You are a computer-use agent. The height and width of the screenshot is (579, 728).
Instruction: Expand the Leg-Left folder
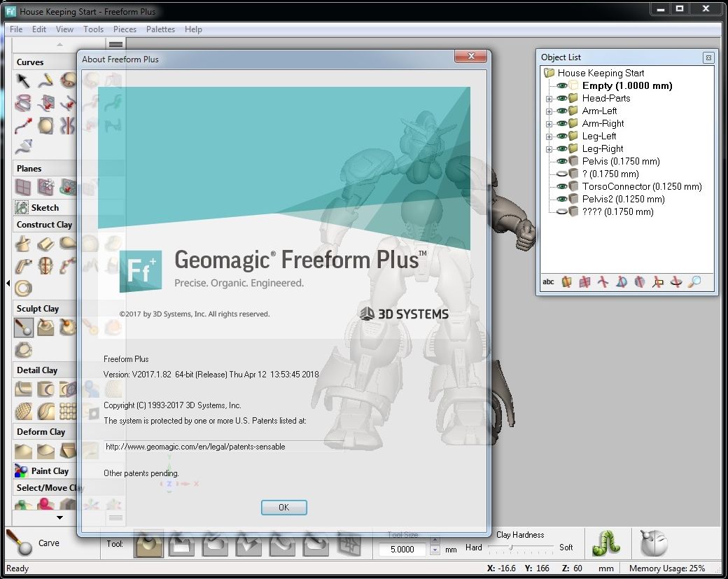click(x=549, y=137)
